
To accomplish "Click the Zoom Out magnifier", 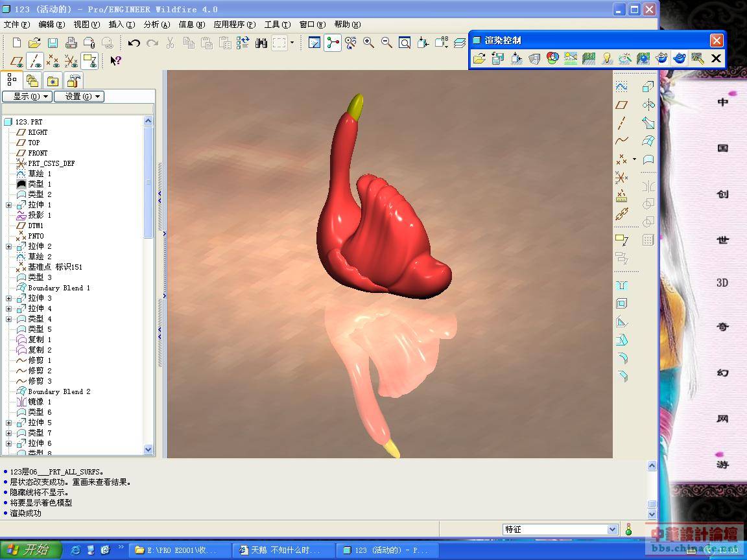I will [x=386, y=43].
